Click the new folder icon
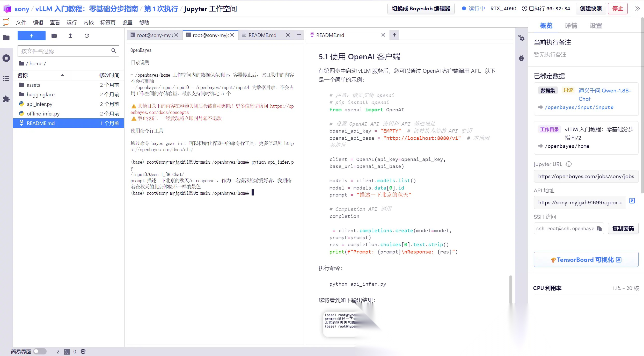 pos(54,36)
